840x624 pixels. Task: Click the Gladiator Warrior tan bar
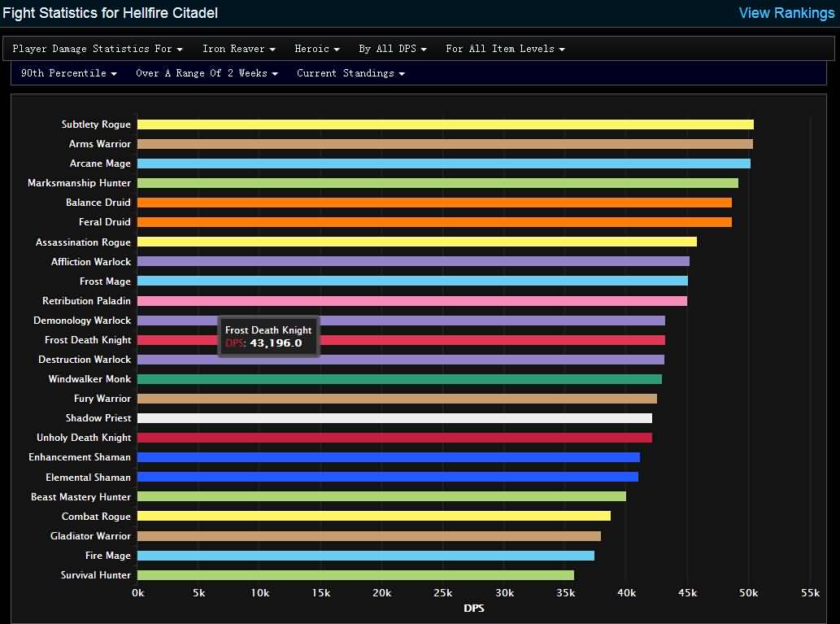(x=369, y=535)
